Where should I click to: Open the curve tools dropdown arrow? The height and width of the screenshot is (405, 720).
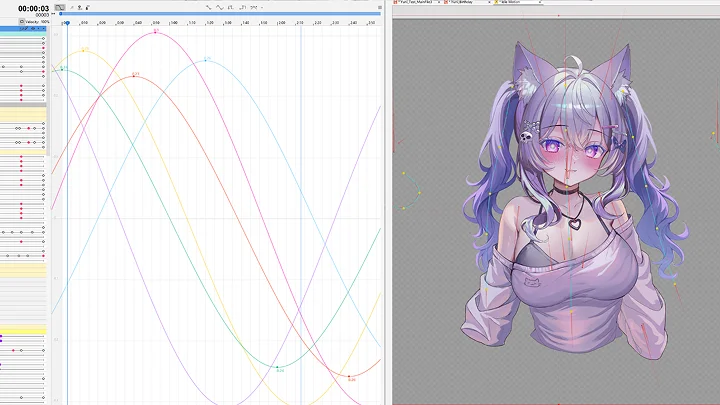pyautogui.click(x=262, y=8)
